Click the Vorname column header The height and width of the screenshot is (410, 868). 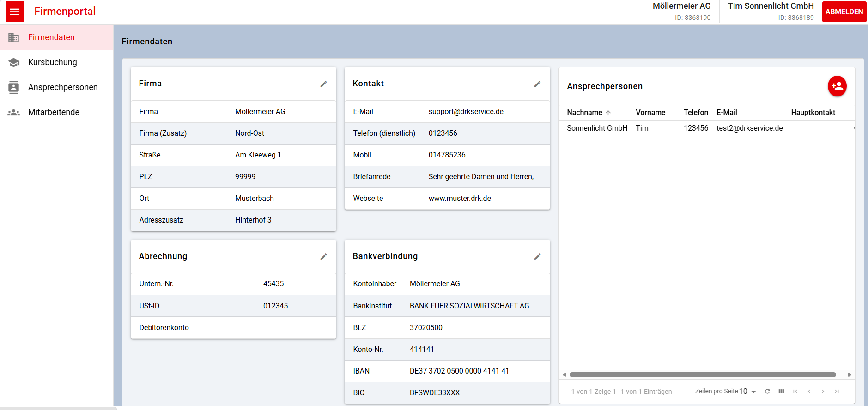coord(650,113)
